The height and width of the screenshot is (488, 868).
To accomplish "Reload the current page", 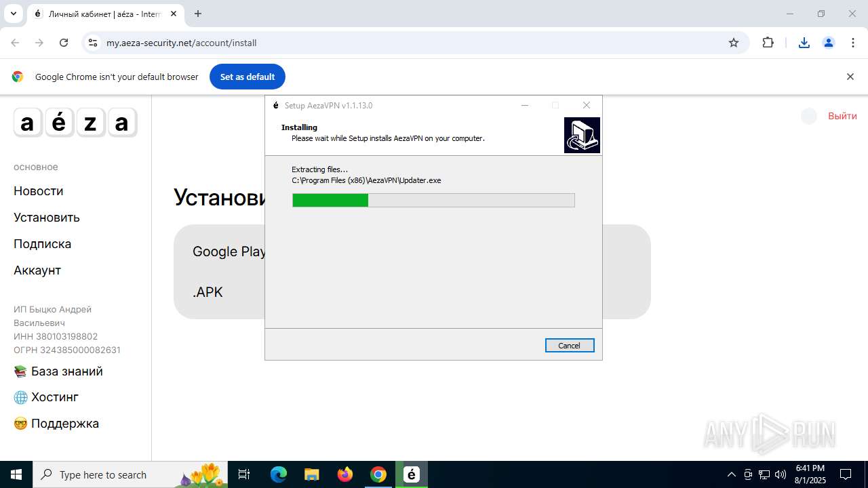I will click(x=64, y=43).
